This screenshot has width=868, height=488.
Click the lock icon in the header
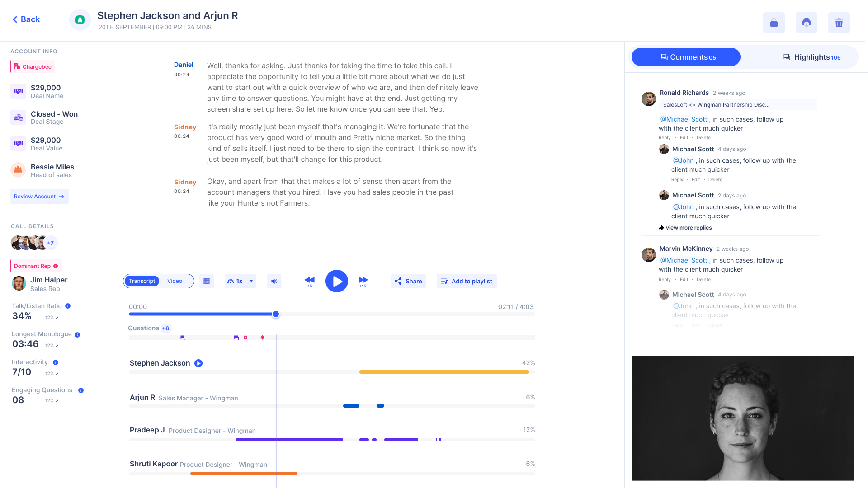point(774,23)
